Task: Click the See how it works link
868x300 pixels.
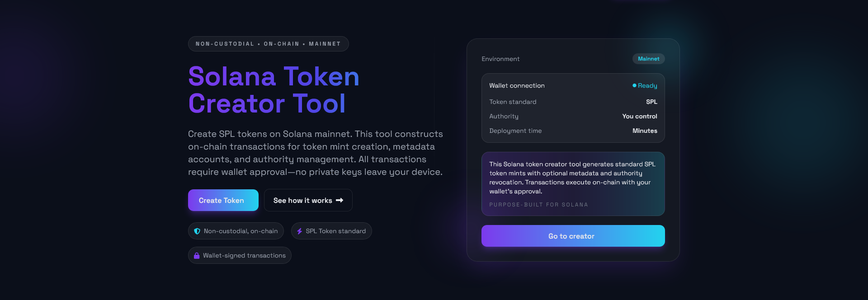Action: pyautogui.click(x=308, y=200)
